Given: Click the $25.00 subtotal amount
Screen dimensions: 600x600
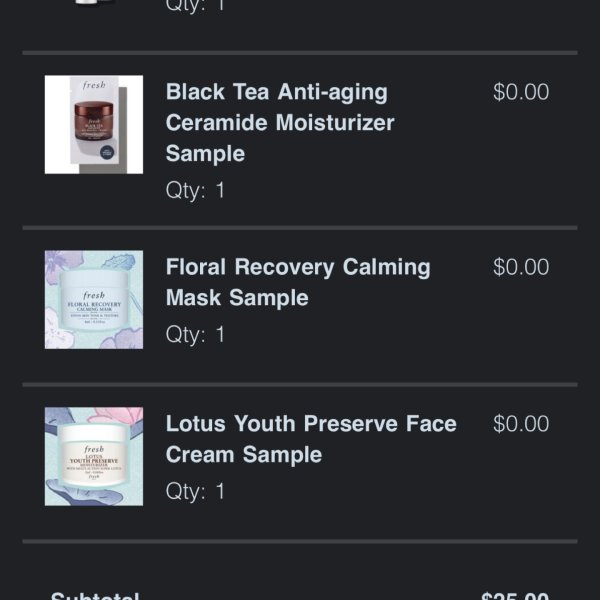Looking at the screenshot, I should coord(515,595).
